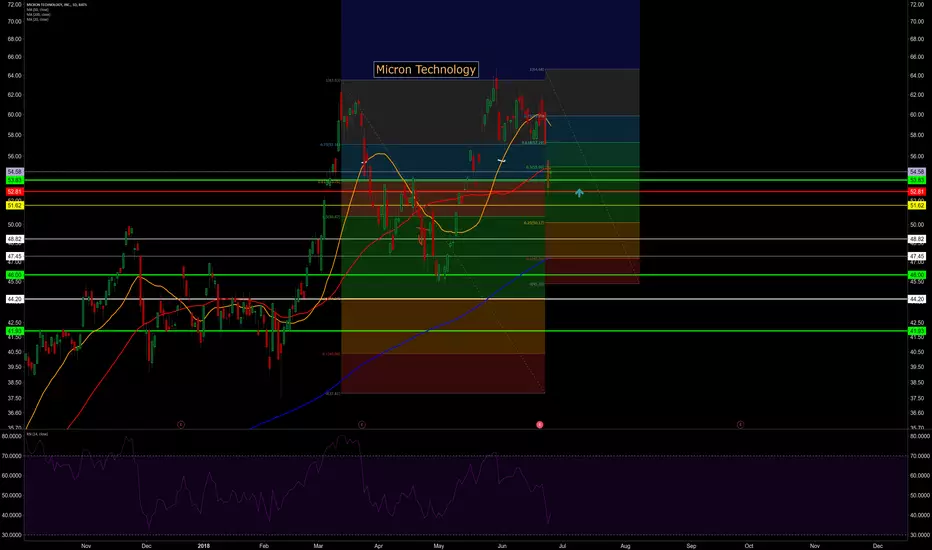The image size is (932, 550).
Task: Select the 44.20 label on left price scale
Action: [14, 299]
